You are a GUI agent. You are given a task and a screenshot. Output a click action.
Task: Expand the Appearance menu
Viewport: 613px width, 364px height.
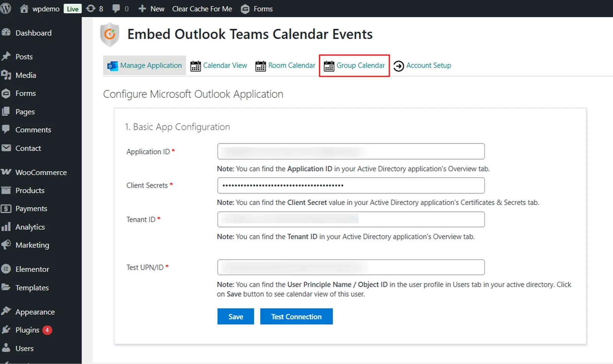pos(34,312)
